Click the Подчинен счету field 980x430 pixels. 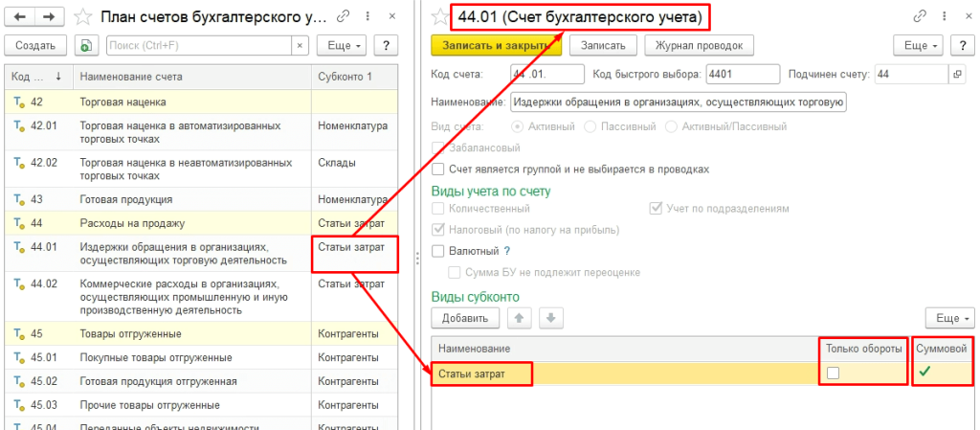(912, 74)
